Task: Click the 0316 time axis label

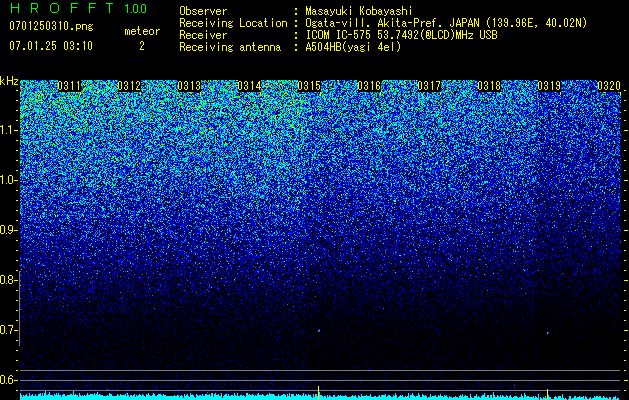Action: tap(369, 86)
